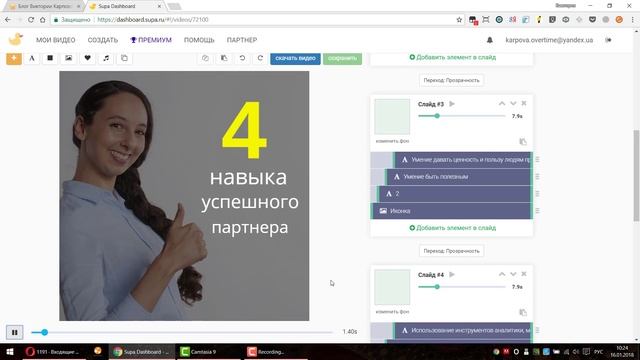Screen dimensions: 640x360
Task: Click the paste icon in editor toolbar
Action: click(x=224, y=58)
